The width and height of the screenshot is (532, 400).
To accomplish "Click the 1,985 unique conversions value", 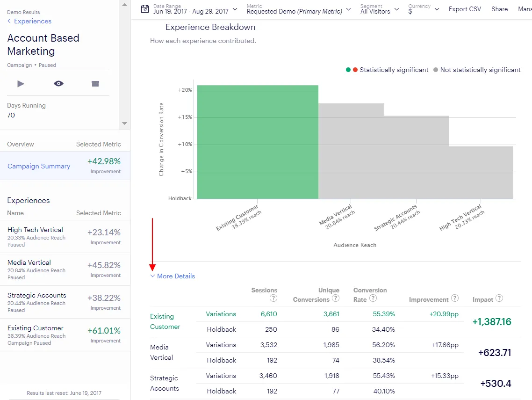I will pos(331,345).
